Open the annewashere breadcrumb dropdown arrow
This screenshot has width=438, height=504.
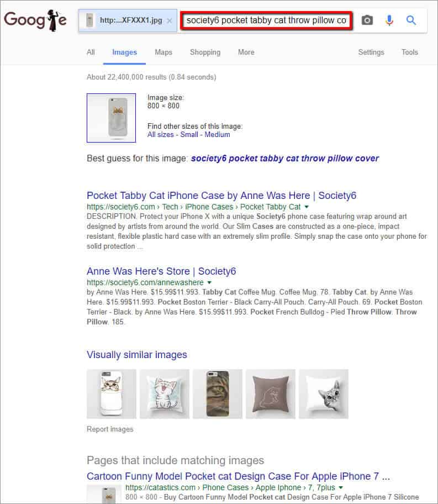pyautogui.click(x=210, y=282)
